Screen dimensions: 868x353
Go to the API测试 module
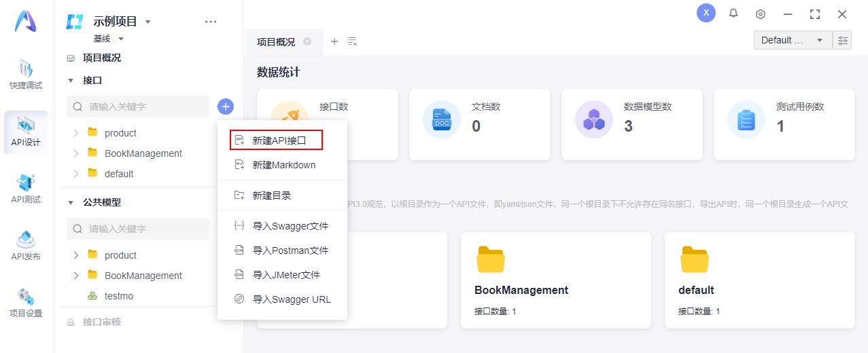[x=26, y=189]
